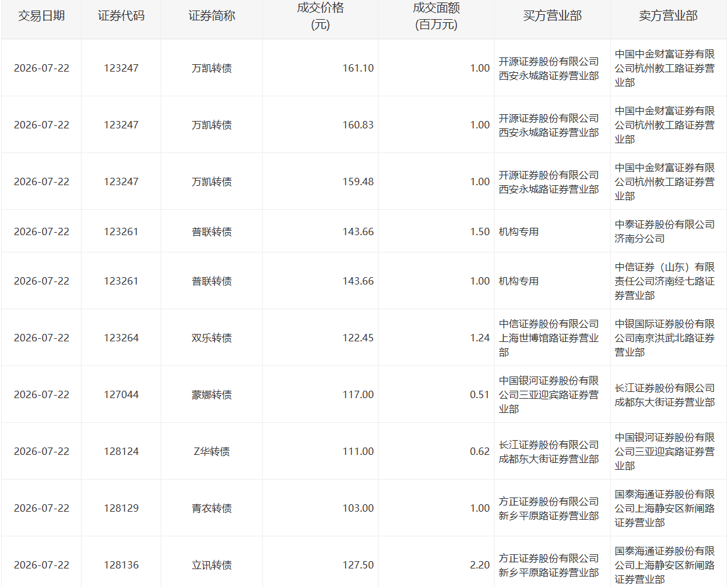Click the 0.51 face amount cell

[480, 394]
